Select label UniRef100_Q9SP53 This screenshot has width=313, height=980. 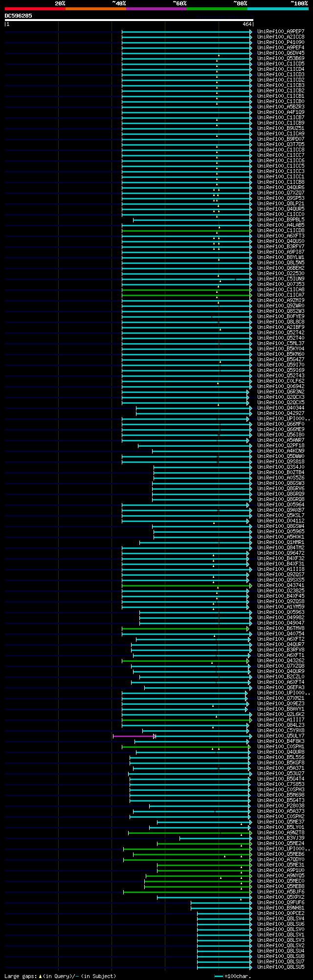pyautogui.click(x=281, y=198)
